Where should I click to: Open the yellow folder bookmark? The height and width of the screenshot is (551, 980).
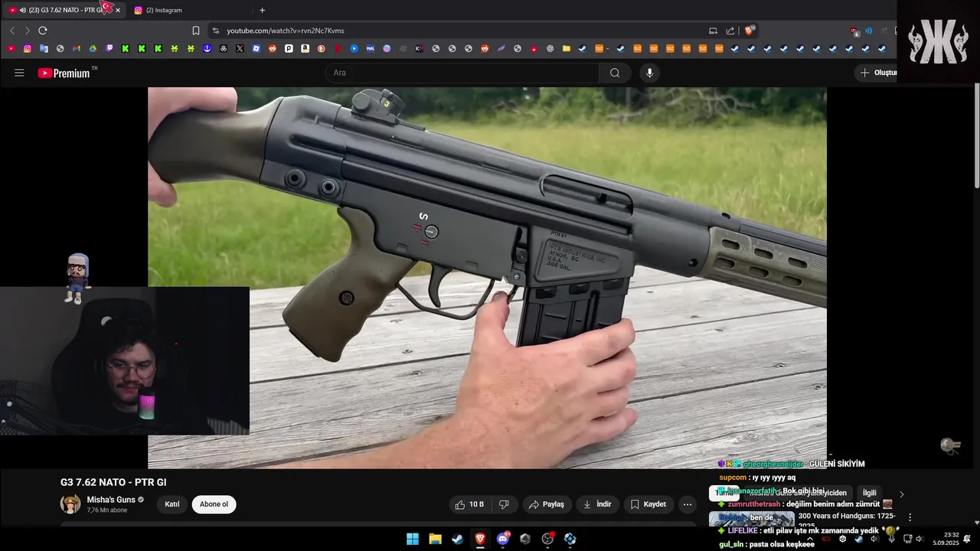click(x=567, y=48)
